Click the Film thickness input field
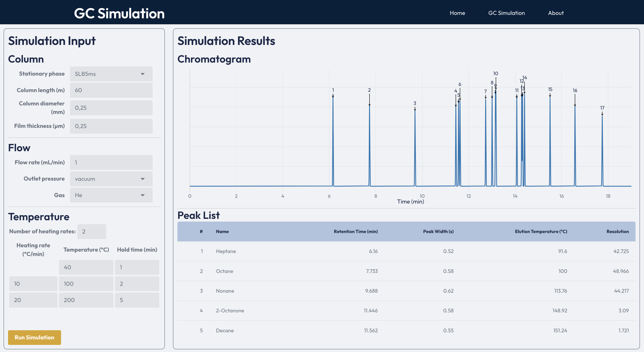Image resolution: width=644 pixels, height=352 pixels. (111, 126)
